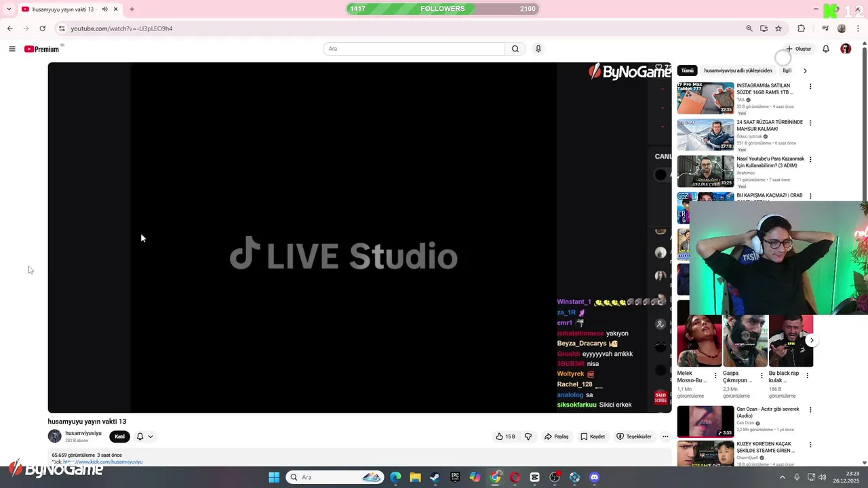Open options for Melek Mosso short

(x=715, y=375)
